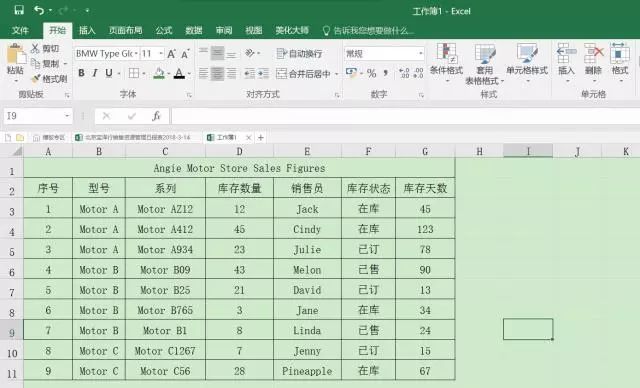Viewport: 640px width, 388px height.
Task: Click the text orientation icon
Action: pos(250,53)
